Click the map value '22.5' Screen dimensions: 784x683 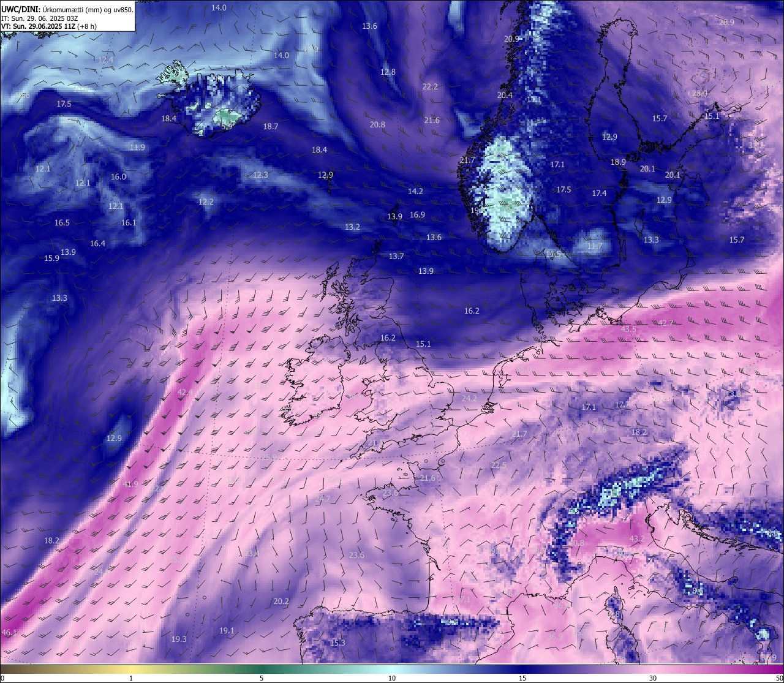[x=499, y=465]
